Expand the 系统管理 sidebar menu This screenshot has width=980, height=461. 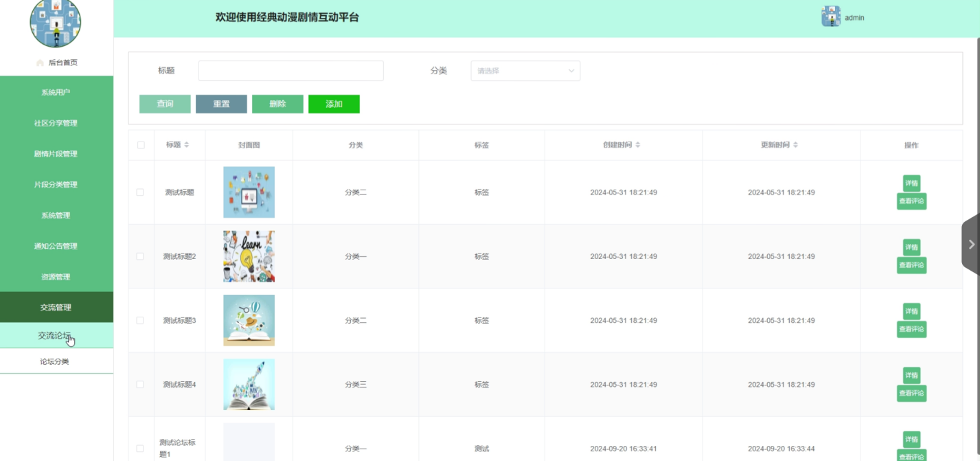(56, 215)
